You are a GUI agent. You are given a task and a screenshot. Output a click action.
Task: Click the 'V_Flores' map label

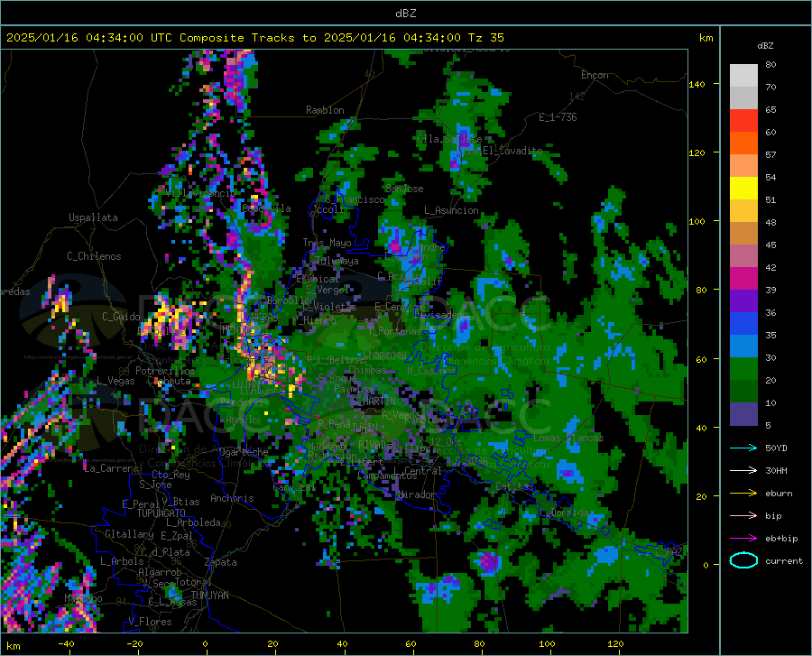150,622
